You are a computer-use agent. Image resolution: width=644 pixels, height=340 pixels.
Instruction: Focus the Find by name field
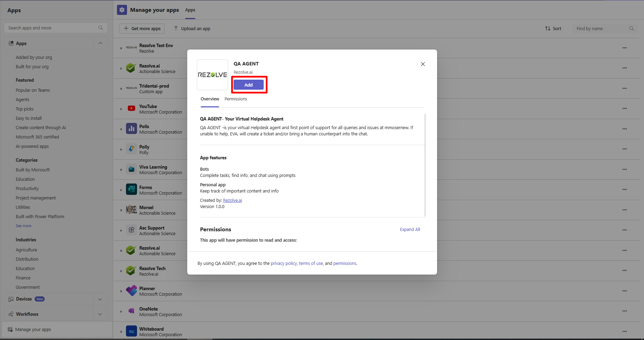coord(605,29)
